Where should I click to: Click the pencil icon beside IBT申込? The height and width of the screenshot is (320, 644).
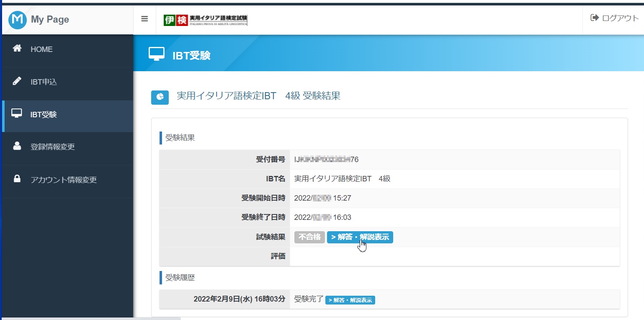(17, 81)
